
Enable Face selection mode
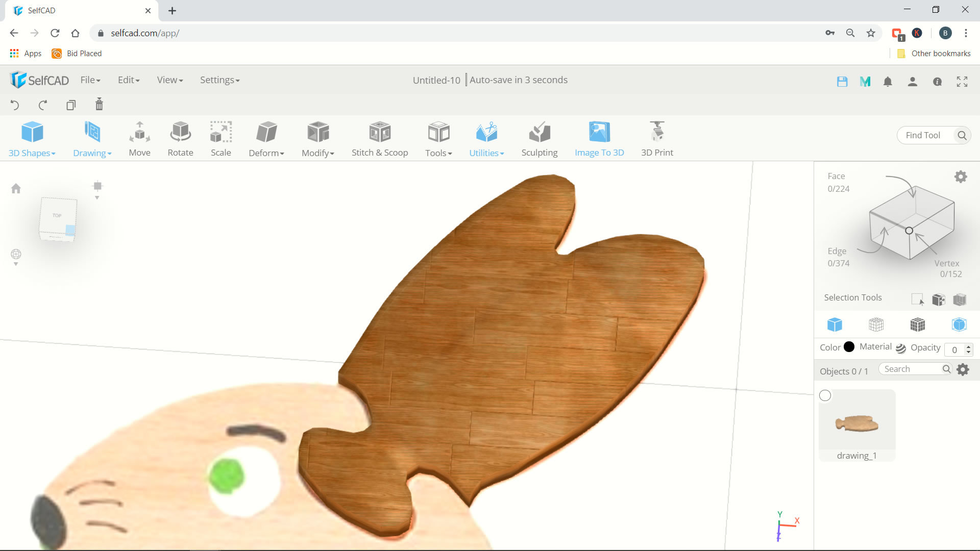click(x=838, y=182)
